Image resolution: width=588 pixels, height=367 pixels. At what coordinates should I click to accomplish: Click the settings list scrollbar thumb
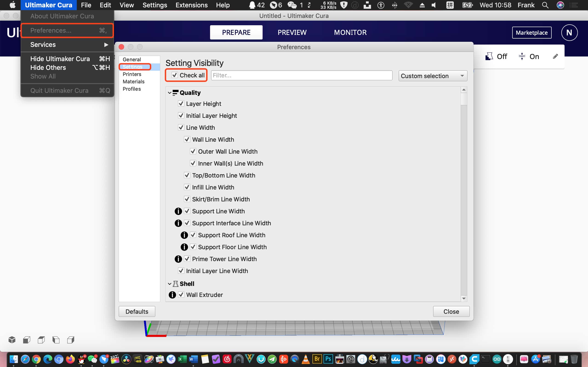point(464,99)
